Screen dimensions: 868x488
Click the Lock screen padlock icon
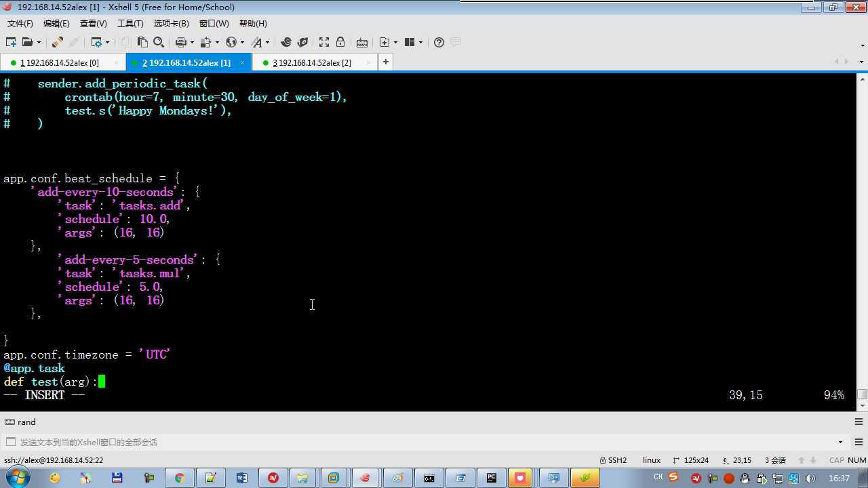(340, 42)
